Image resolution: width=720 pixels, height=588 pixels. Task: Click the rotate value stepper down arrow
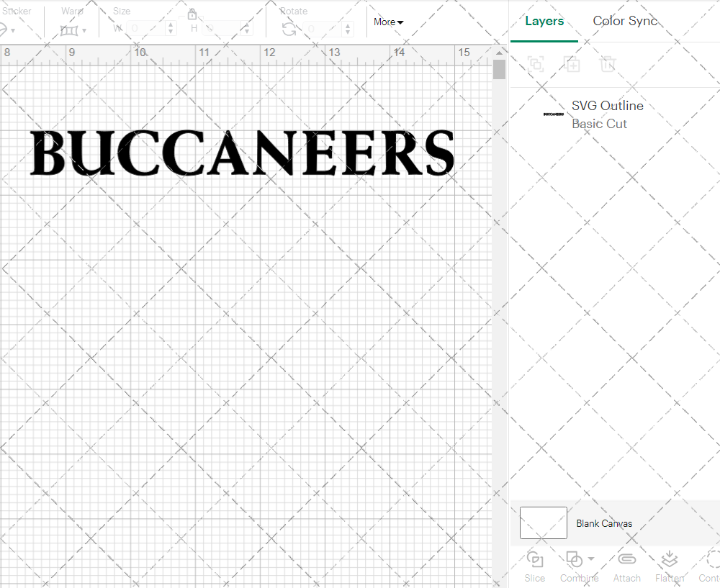click(x=347, y=31)
